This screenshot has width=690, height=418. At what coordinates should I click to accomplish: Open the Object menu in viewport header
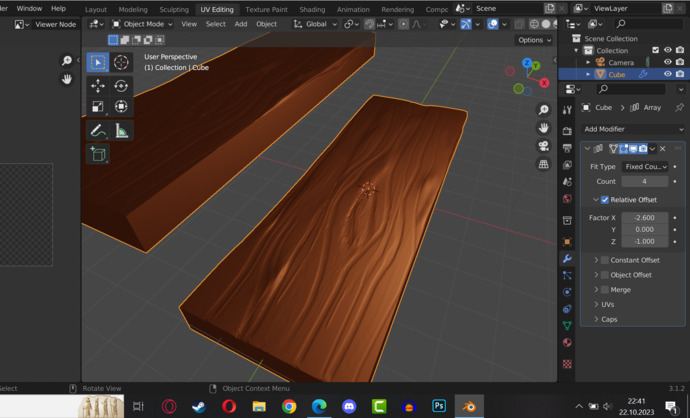pyautogui.click(x=266, y=24)
